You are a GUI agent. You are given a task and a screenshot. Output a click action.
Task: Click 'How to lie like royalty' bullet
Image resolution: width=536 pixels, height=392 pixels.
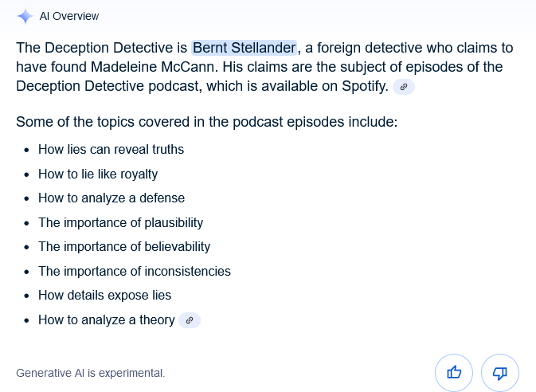[98, 174]
